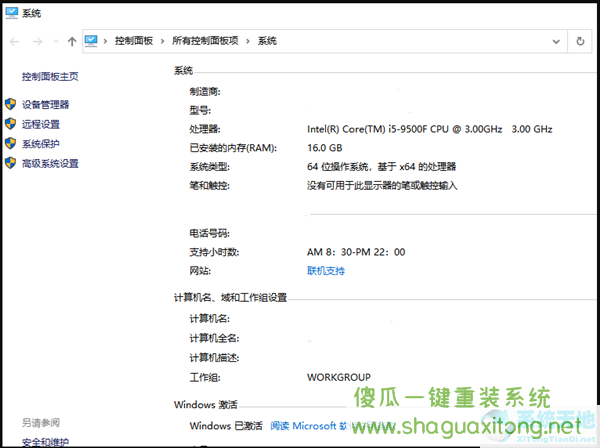
Task: Click the computer icon in address bar
Action: 91,41
